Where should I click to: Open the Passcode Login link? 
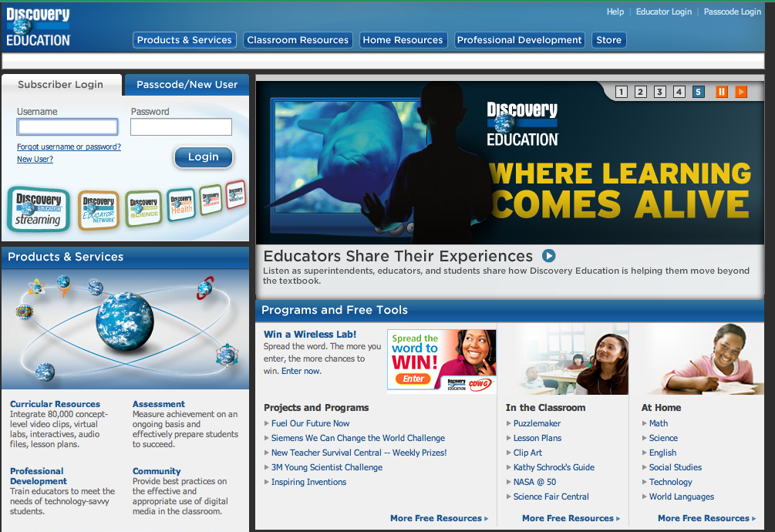point(733,12)
